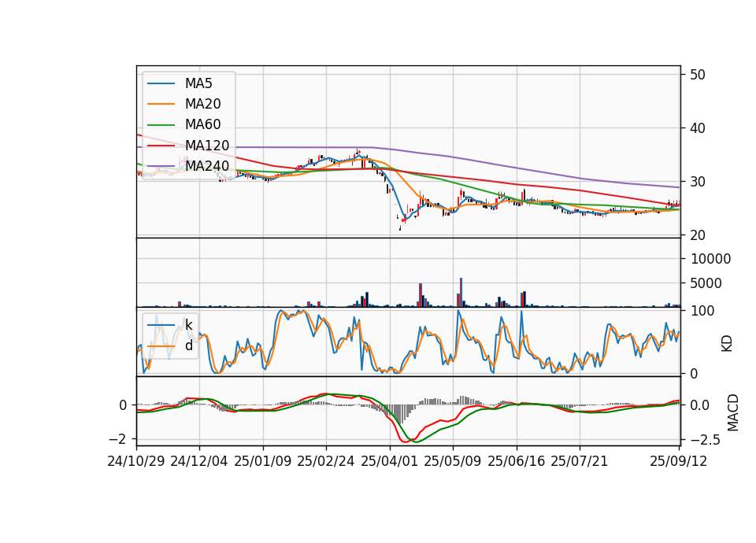This screenshot has width=756, height=543.
Task: Click the 25/02/24 date axis label
Action: [326, 461]
